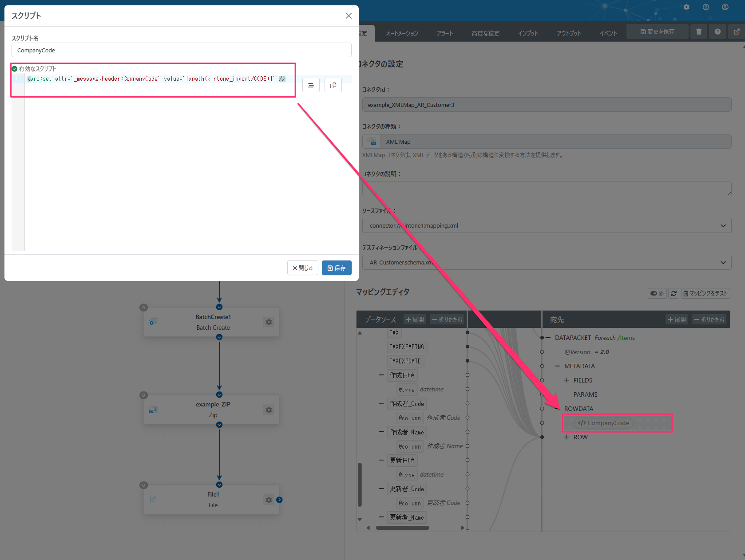The height and width of the screenshot is (560, 745).
Task: Open the user account icon
Action: (725, 7)
